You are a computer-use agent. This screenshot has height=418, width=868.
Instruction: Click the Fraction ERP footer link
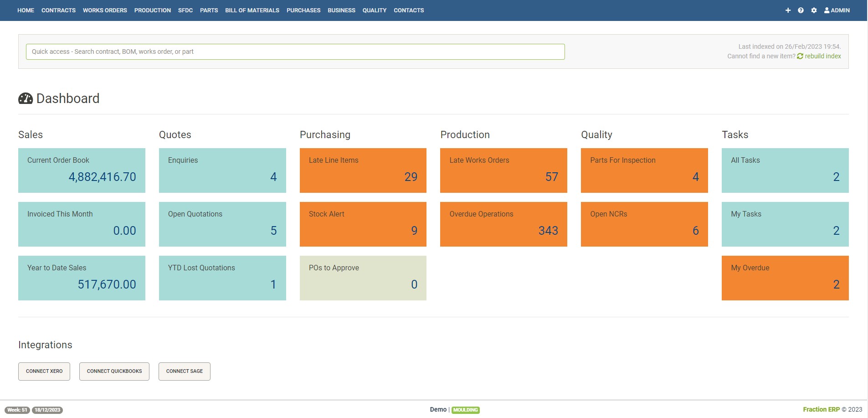(821, 409)
